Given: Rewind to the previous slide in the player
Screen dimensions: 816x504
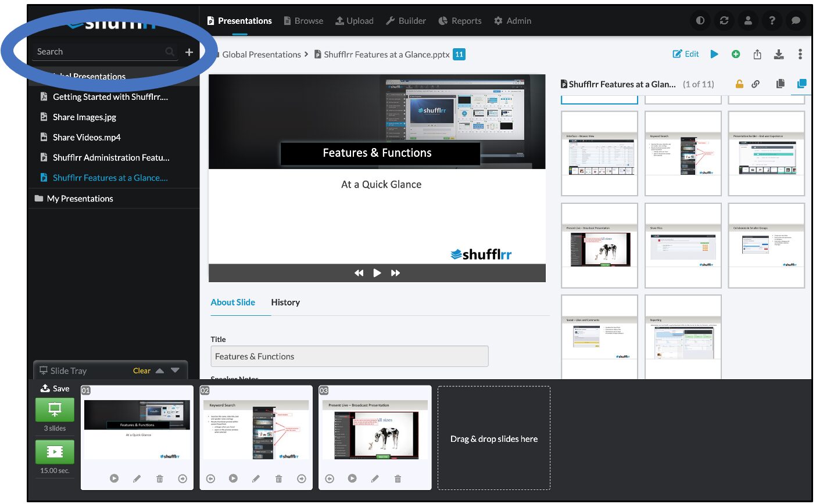Looking at the screenshot, I should click(x=359, y=273).
